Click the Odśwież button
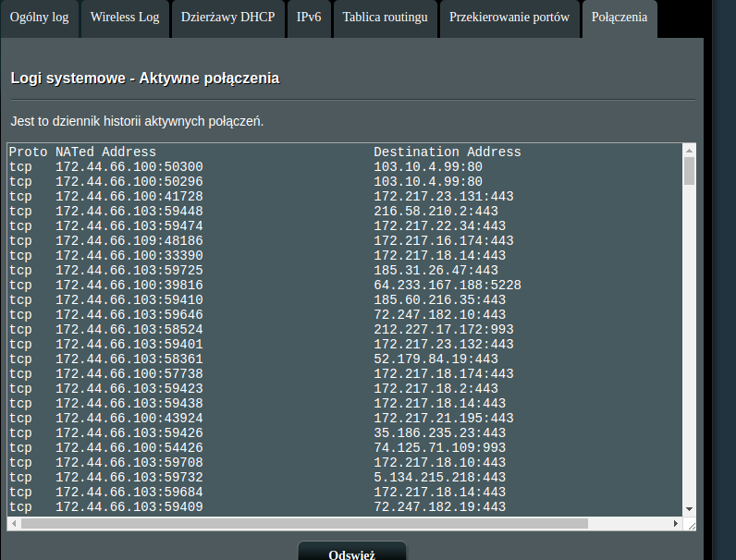This screenshot has width=736, height=560. pos(352,551)
